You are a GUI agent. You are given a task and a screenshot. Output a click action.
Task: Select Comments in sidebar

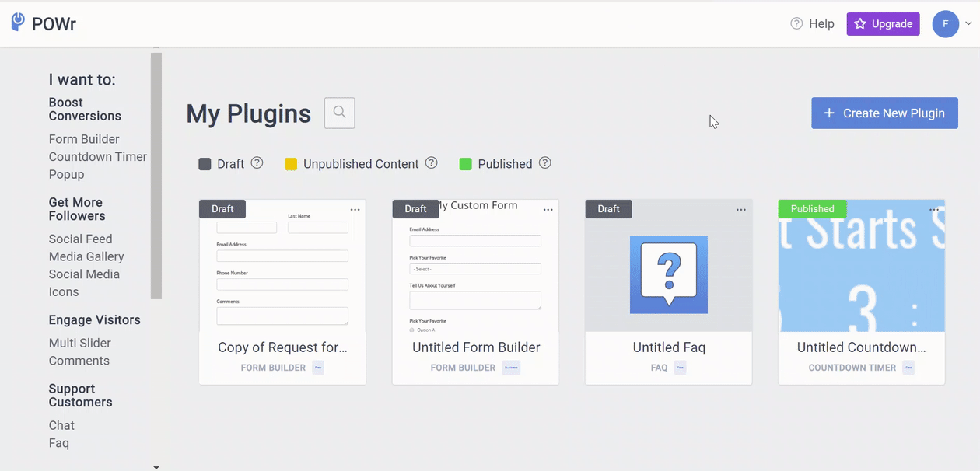pos(79,361)
